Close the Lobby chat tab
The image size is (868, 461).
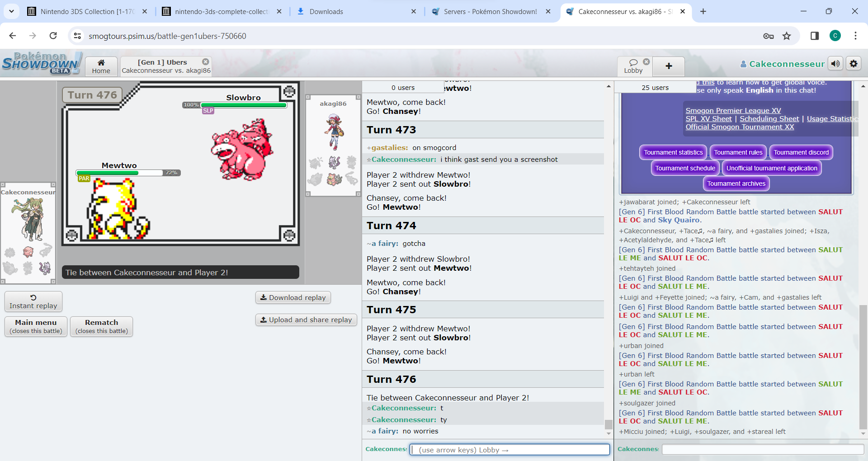646,61
